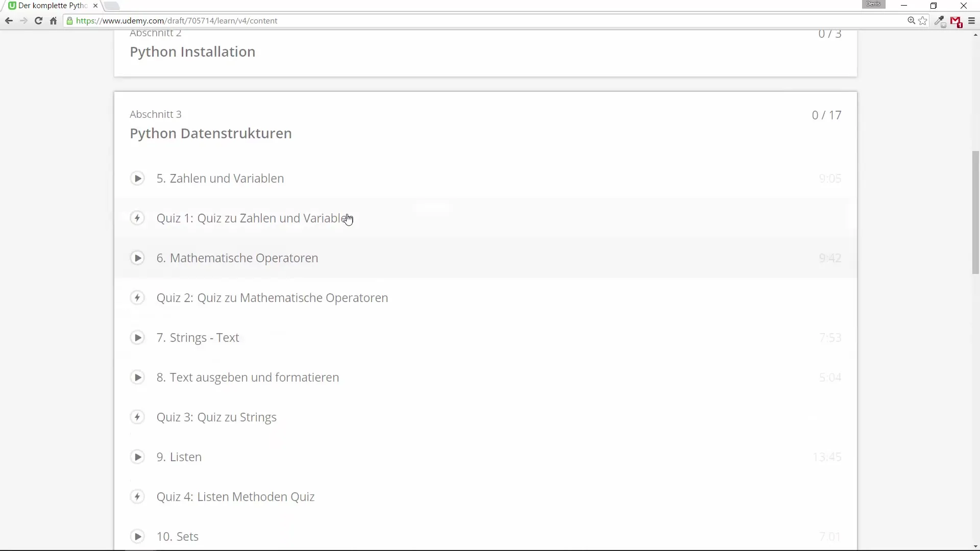Click duration 9:42 of lecture 6
The height and width of the screenshot is (551, 980).
[x=830, y=258]
